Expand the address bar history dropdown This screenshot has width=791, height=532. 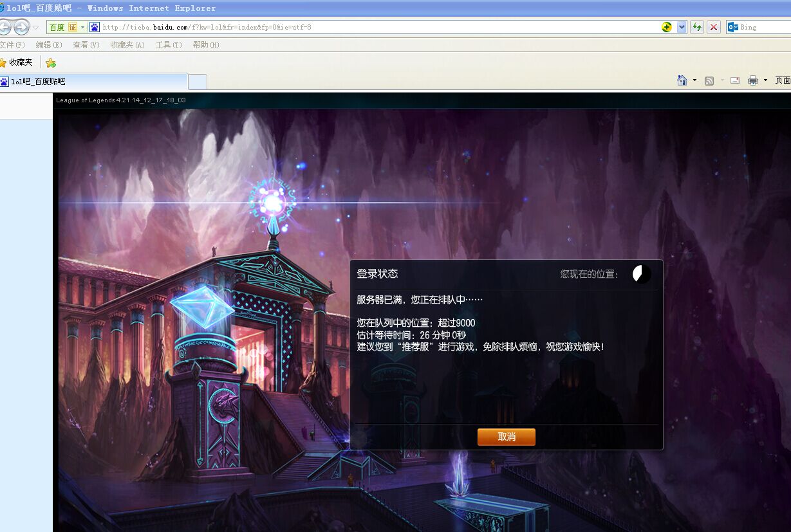point(682,27)
